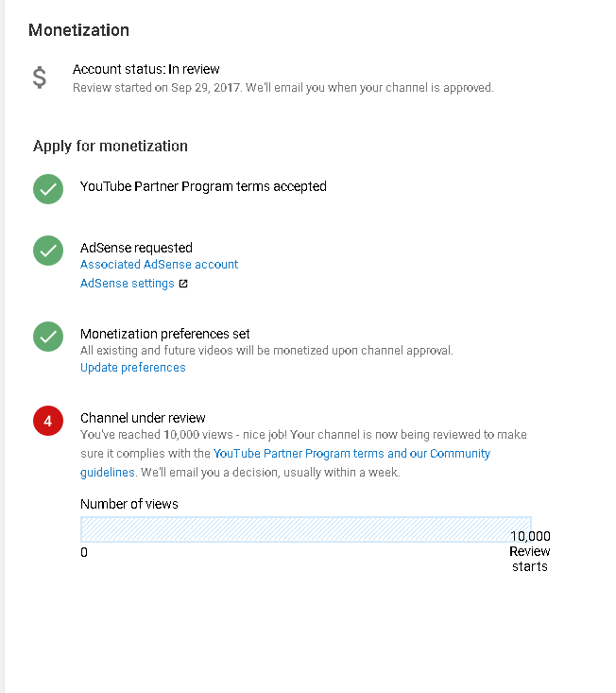Click green checkmark beside Partner Program terms
Viewport: 616px width, 693px height.
coord(48,189)
